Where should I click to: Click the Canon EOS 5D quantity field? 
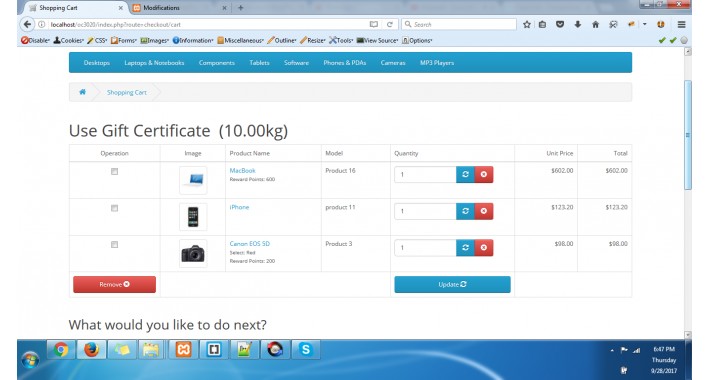[425, 248]
